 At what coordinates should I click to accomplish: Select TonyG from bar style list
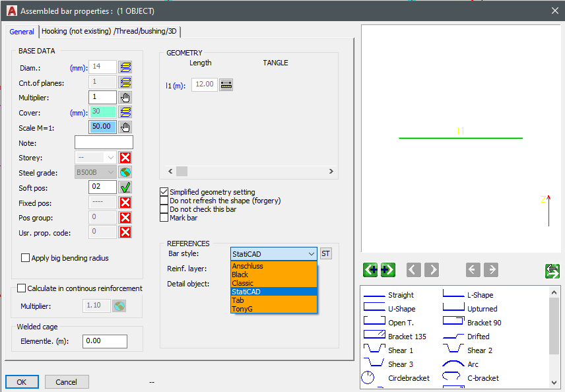pos(274,309)
